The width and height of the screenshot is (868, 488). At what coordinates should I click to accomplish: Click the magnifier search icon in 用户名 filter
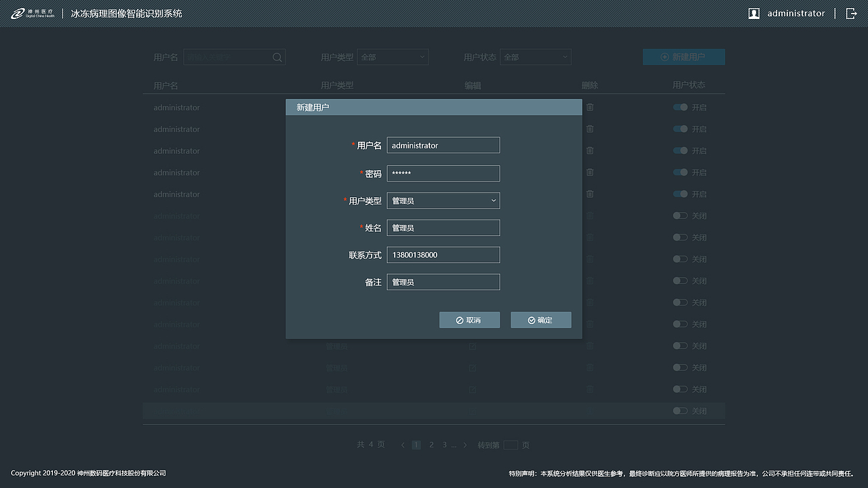pos(277,58)
